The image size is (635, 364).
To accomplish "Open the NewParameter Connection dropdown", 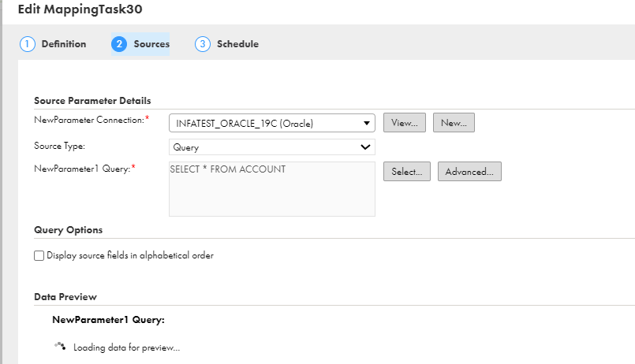I will click(x=271, y=123).
